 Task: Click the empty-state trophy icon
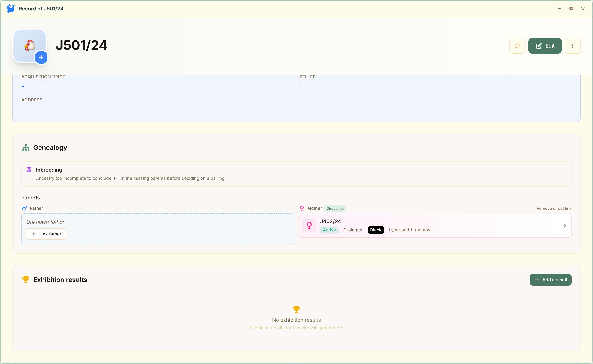coord(296,309)
